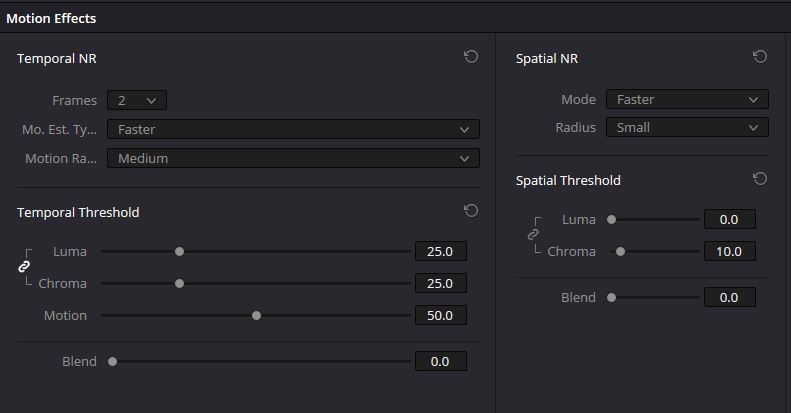Click the Temporal Blend slider handle
This screenshot has height=413, width=791.
[x=112, y=362]
